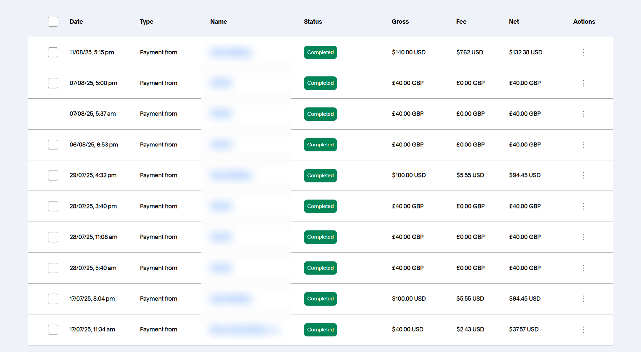Select checkbox for 29/07/25 4:32 pm payment

click(x=53, y=175)
